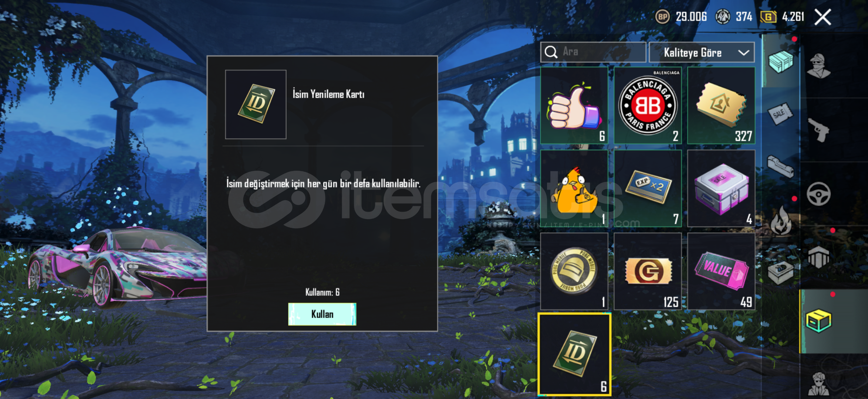Open the character outfit category tab
The image size is (868, 399).
click(x=818, y=66)
